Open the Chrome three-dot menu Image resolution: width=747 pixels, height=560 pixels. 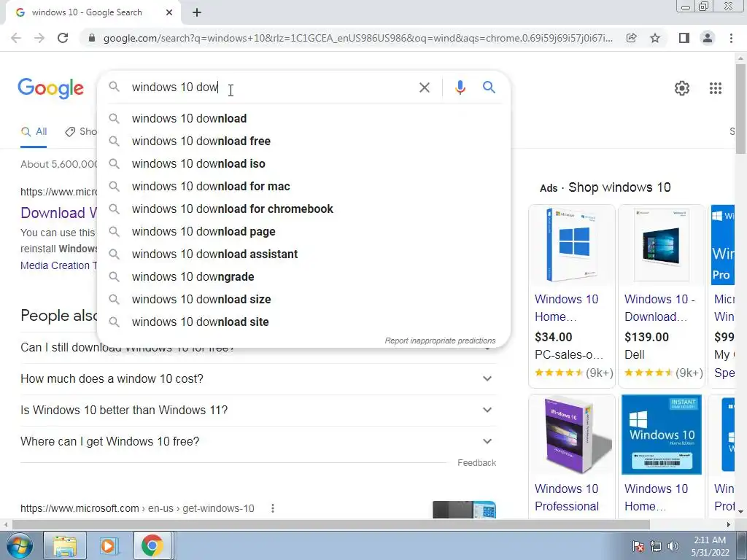click(x=731, y=38)
